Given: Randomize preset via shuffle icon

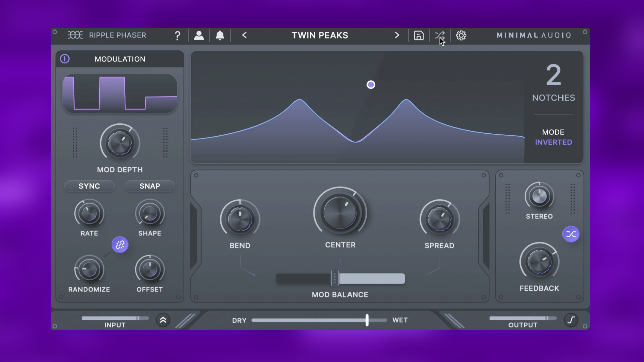Looking at the screenshot, I should tap(440, 35).
